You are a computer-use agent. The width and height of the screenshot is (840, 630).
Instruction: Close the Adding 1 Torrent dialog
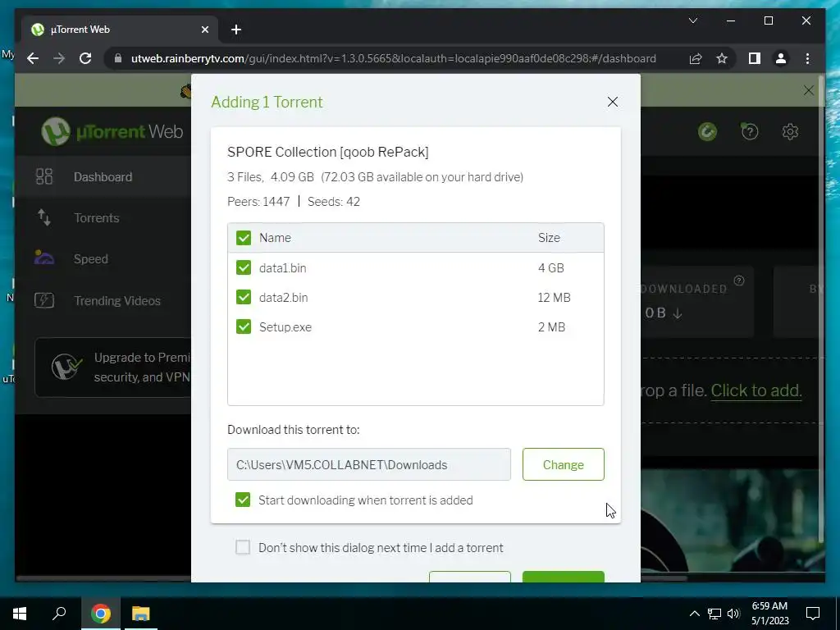click(x=612, y=102)
